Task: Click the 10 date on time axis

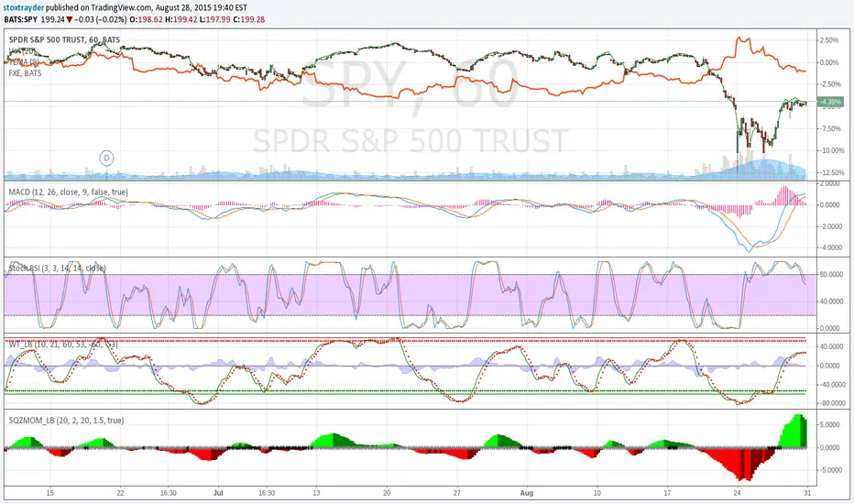Action: [x=597, y=493]
